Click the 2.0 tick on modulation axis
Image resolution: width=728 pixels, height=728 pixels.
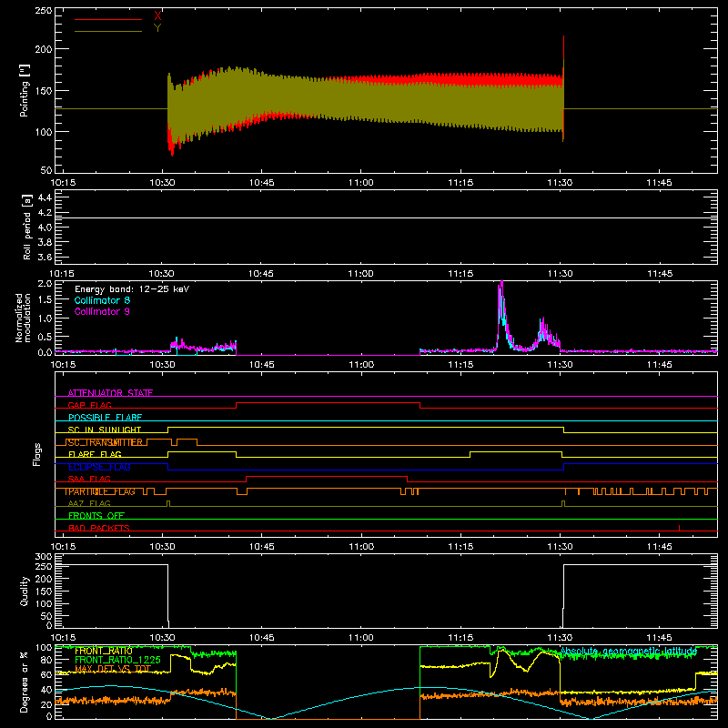pyautogui.click(x=45, y=284)
